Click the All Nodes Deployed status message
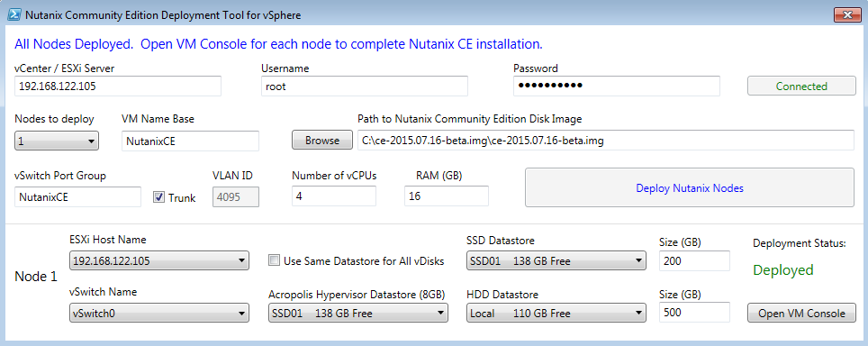The height and width of the screenshot is (346, 868). click(278, 44)
